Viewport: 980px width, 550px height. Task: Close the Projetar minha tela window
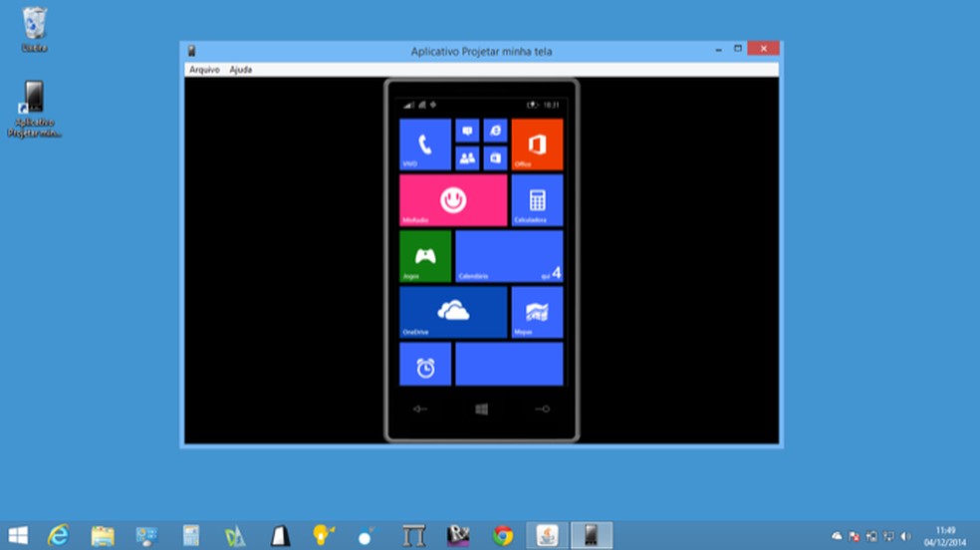click(x=763, y=49)
